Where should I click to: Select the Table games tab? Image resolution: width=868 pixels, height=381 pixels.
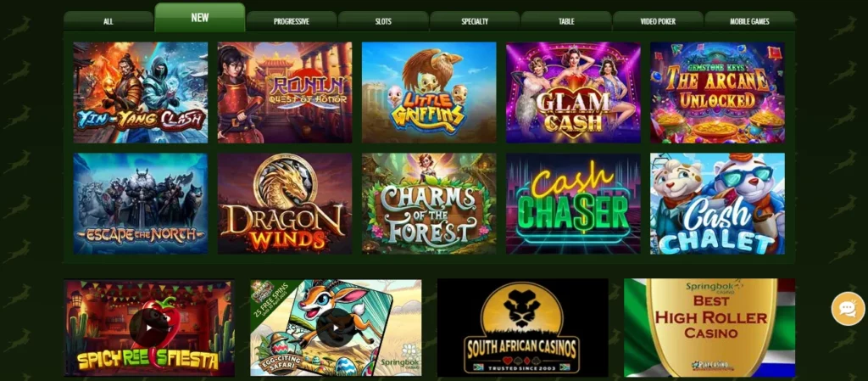566,21
